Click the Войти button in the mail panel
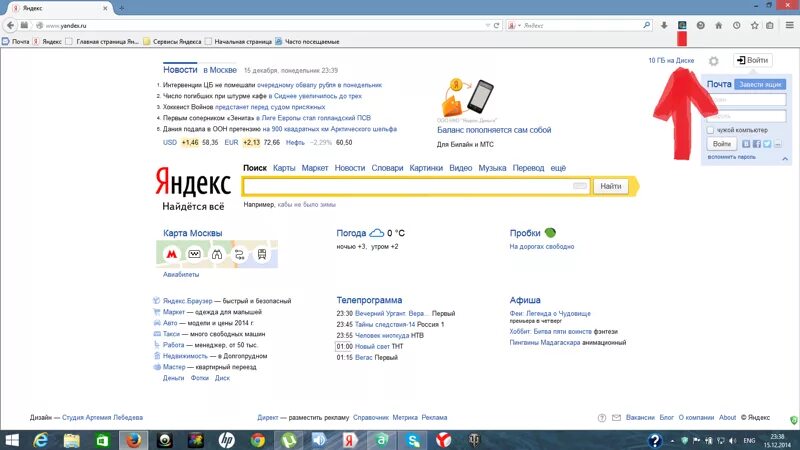This screenshot has width=800, height=450. pyautogui.click(x=722, y=144)
